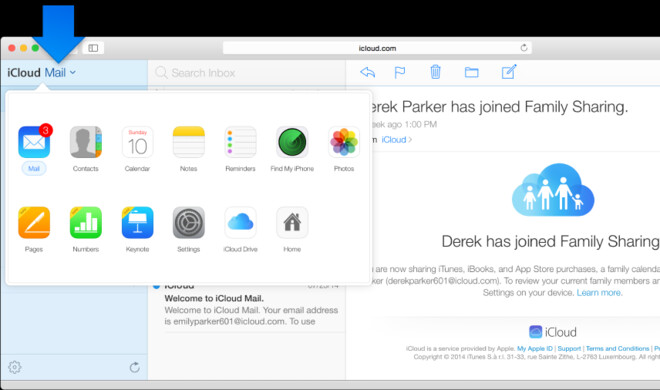
Task: Go to iCloud Home
Action: (x=292, y=223)
